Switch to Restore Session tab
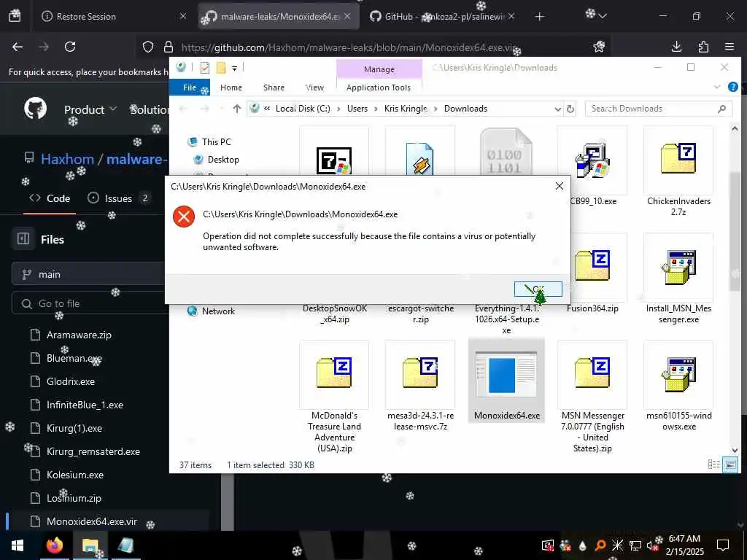Image resolution: width=747 pixels, height=560 pixels. [113, 16]
